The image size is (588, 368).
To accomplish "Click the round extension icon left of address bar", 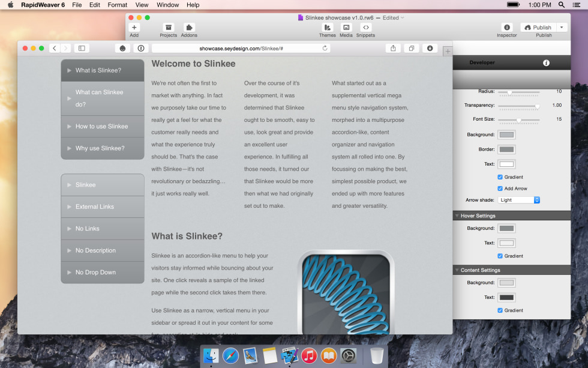I will 122,48.
